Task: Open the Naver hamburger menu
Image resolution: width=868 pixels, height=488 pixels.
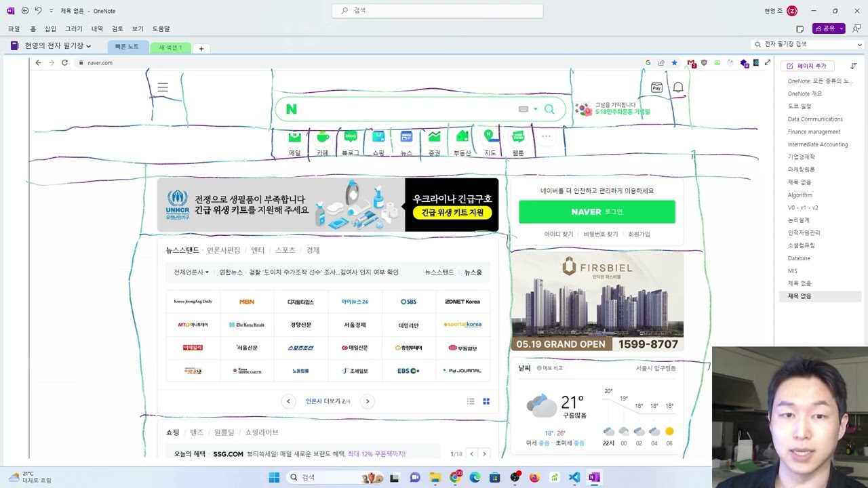Action: pos(163,87)
